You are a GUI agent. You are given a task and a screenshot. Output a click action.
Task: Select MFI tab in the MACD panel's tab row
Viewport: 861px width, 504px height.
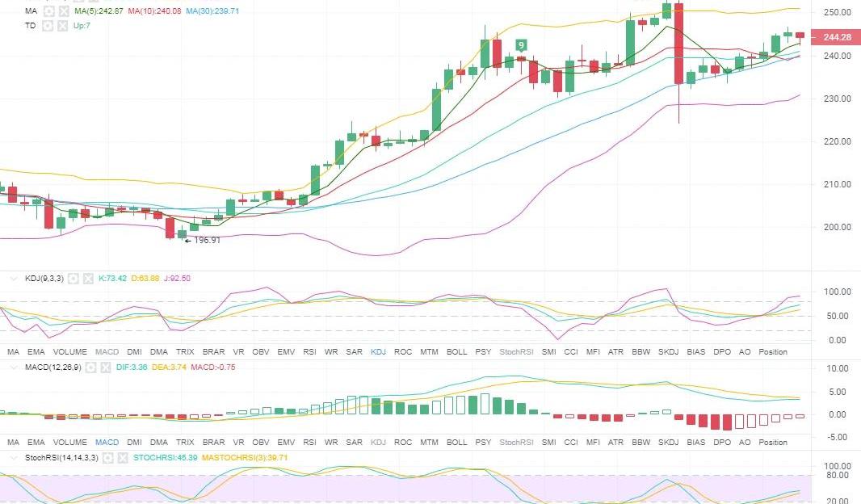[593, 443]
